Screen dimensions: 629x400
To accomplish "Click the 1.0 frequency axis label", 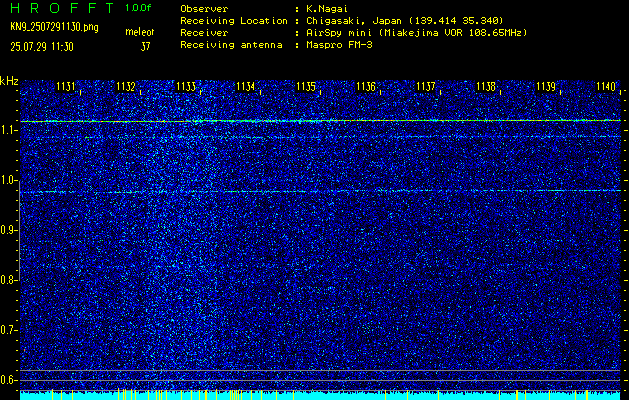I will point(7,181).
